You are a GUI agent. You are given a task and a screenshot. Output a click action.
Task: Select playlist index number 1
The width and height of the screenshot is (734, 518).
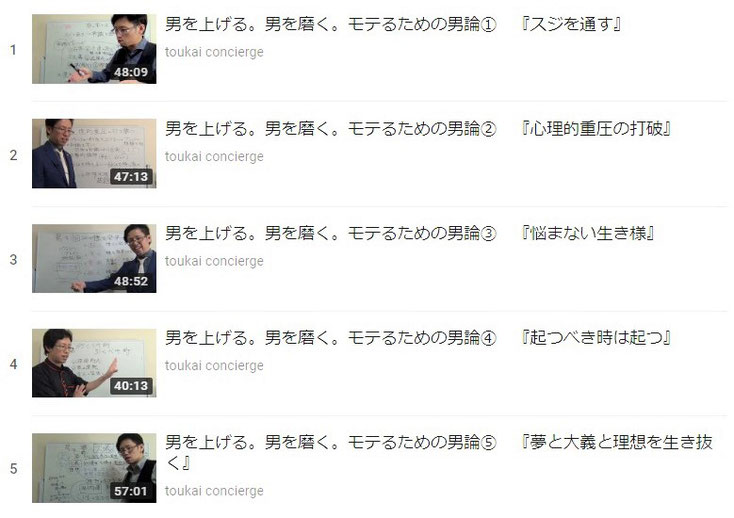[13, 50]
